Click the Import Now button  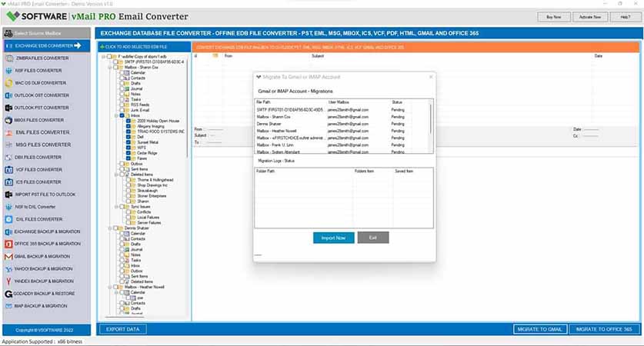[x=333, y=238]
